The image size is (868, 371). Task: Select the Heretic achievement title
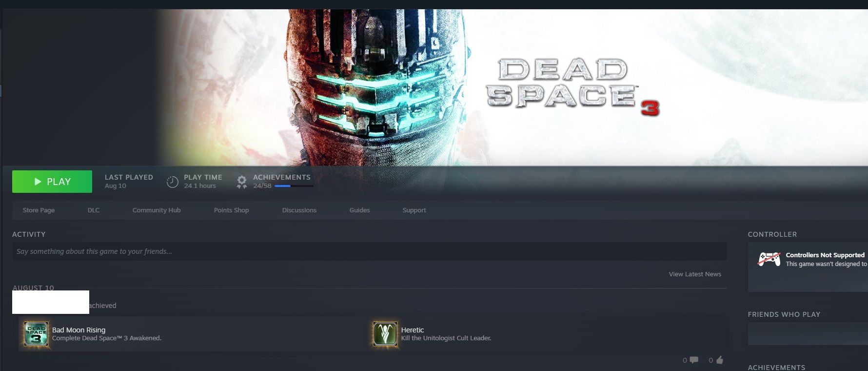point(413,330)
